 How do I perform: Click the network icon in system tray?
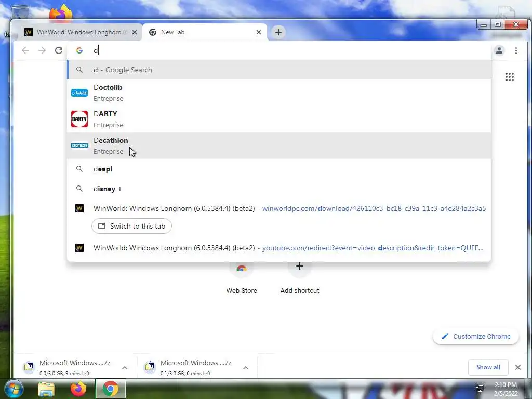point(480,389)
